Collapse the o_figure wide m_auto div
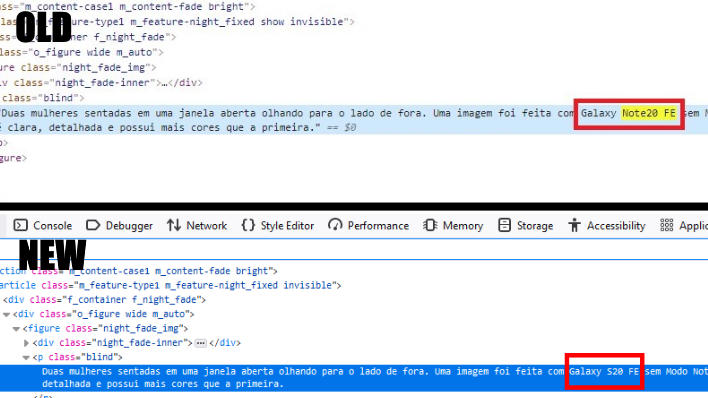 (x=6, y=314)
